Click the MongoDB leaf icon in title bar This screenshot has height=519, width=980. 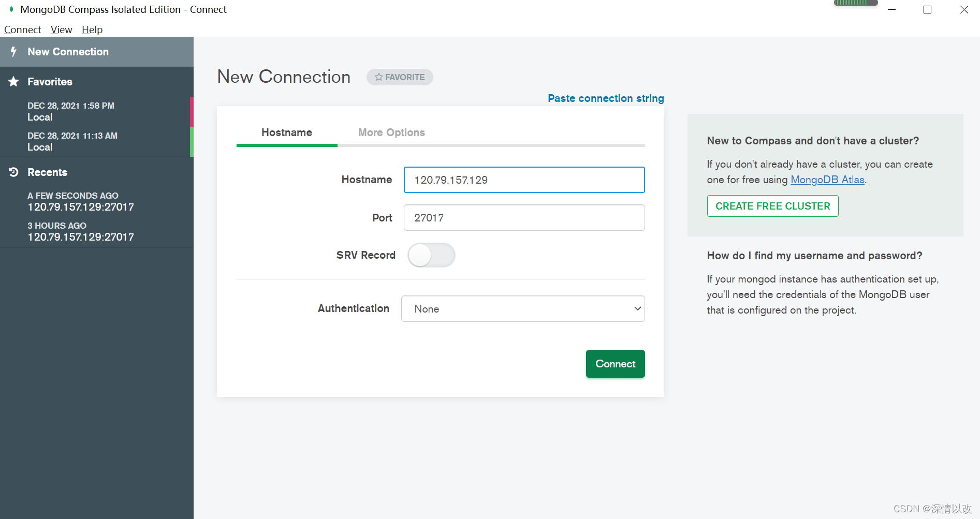(11, 9)
